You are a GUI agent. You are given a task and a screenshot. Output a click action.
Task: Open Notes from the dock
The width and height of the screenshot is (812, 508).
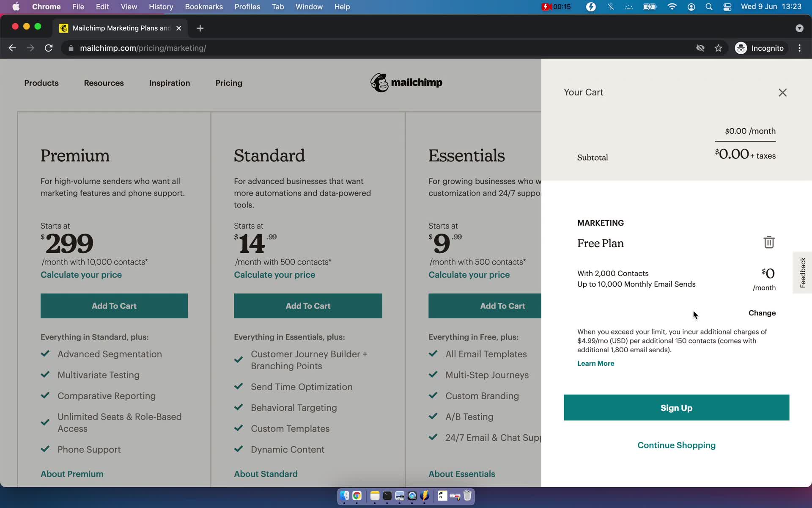click(375, 496)
